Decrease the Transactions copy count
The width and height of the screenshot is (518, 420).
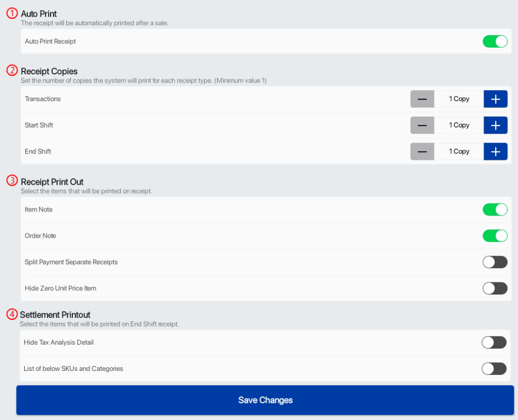pyautogui.click(x=422, y=99)
